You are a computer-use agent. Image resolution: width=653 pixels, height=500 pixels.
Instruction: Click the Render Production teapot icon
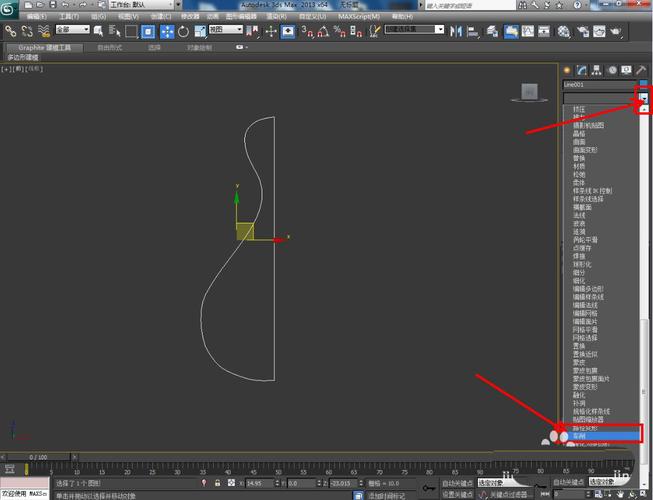[616, 32]
